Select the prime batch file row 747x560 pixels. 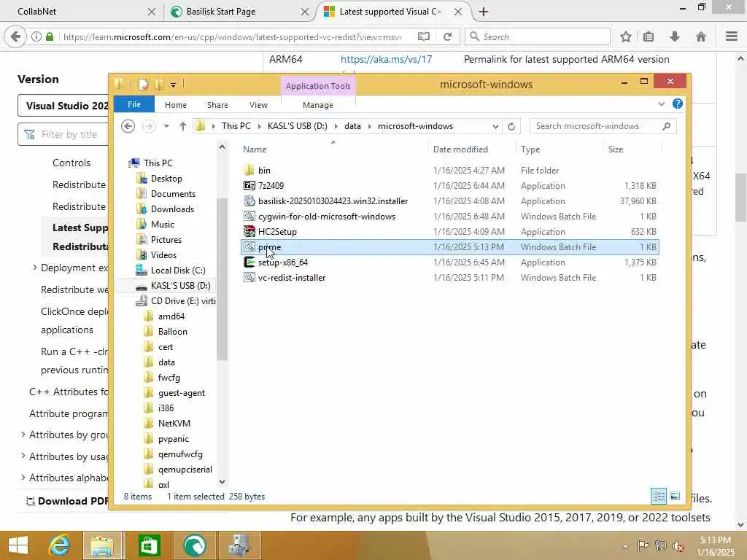point(450,247)
